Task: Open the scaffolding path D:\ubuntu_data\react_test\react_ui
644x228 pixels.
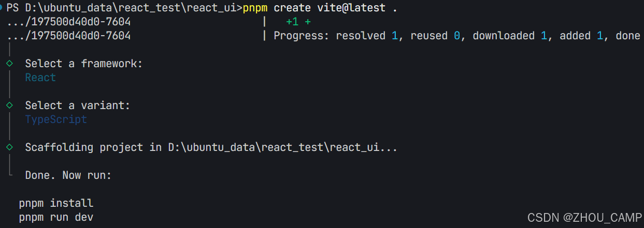Action: click(x=275, y=147)
